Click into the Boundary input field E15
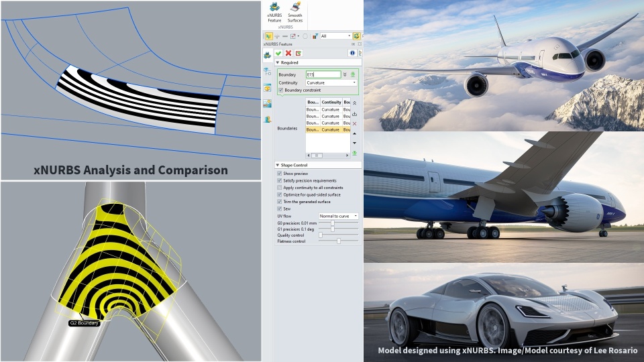The height and width of the screenshot is (362, 644). pyautogui.click(x=323, y=74)
